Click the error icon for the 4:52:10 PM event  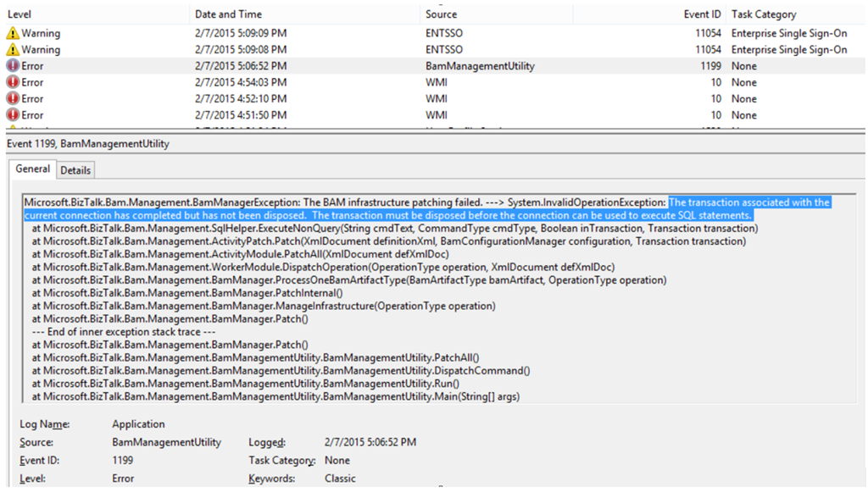tap(12, 99)
